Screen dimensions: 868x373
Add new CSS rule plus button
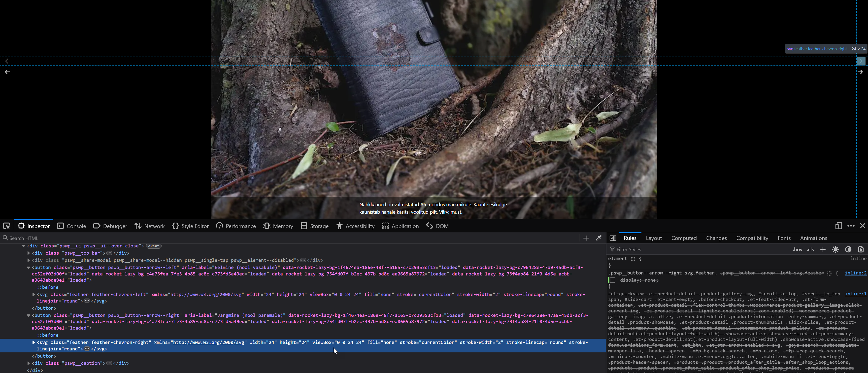click(x=823, y=249)
